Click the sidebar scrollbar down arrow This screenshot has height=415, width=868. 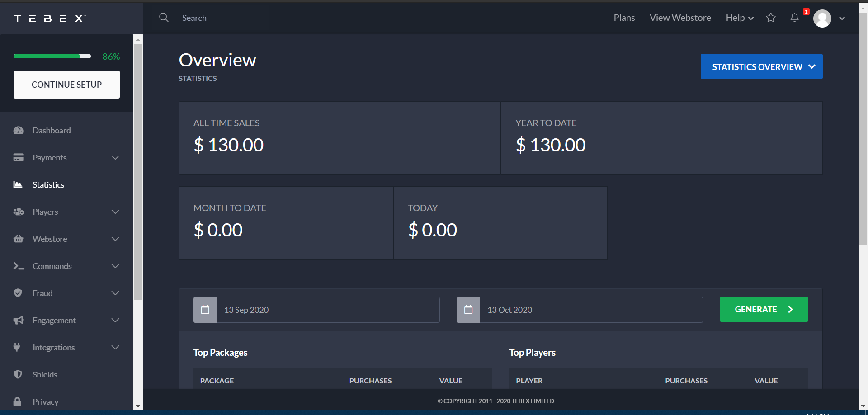(138, 406)
